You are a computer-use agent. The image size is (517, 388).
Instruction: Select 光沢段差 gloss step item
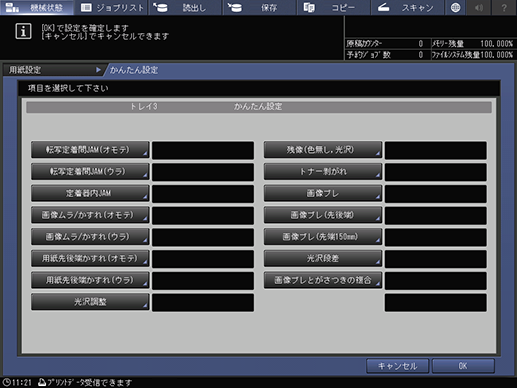pos(323,258)
